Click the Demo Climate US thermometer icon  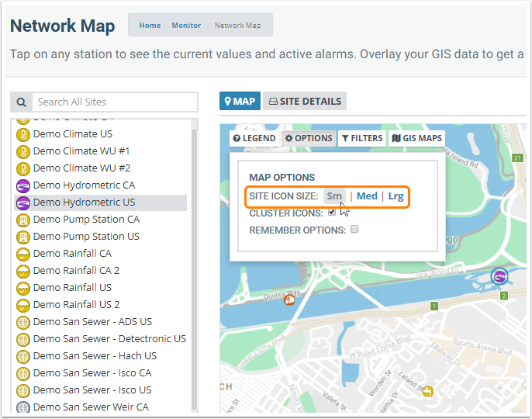[x=23, y=134]
